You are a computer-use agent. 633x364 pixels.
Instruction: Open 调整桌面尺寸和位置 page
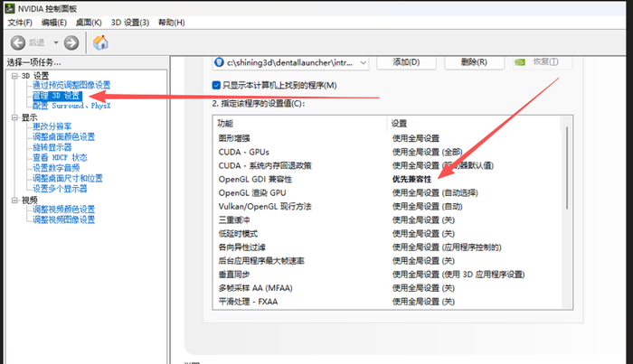pyautogui.click(x=68, y=178)
